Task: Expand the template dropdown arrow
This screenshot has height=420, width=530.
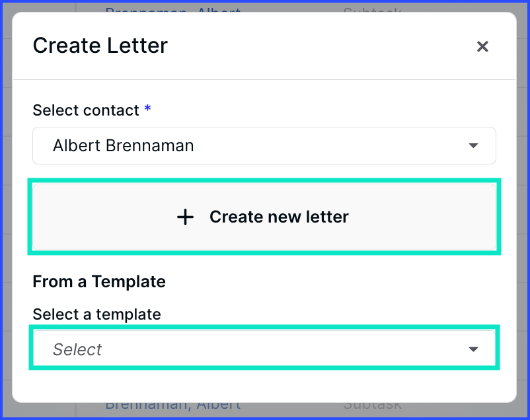Action: 473,349
